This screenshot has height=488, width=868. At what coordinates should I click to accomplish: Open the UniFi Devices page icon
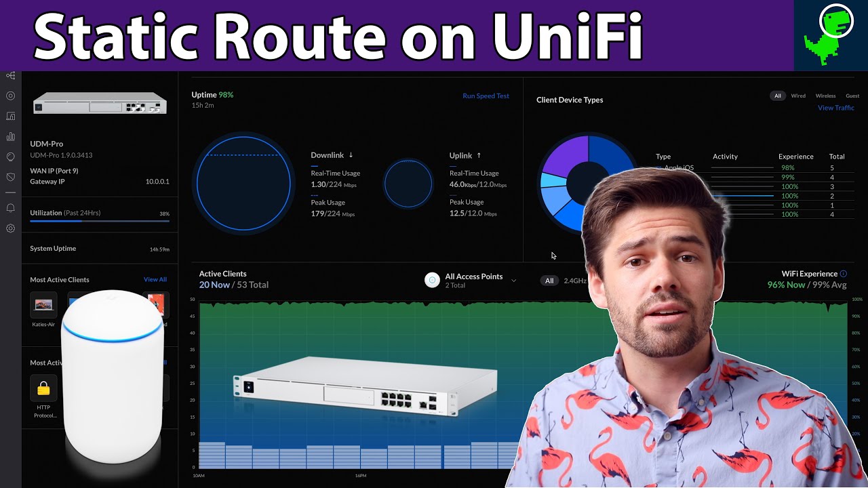pyautogui.click(x=10, y=96)
